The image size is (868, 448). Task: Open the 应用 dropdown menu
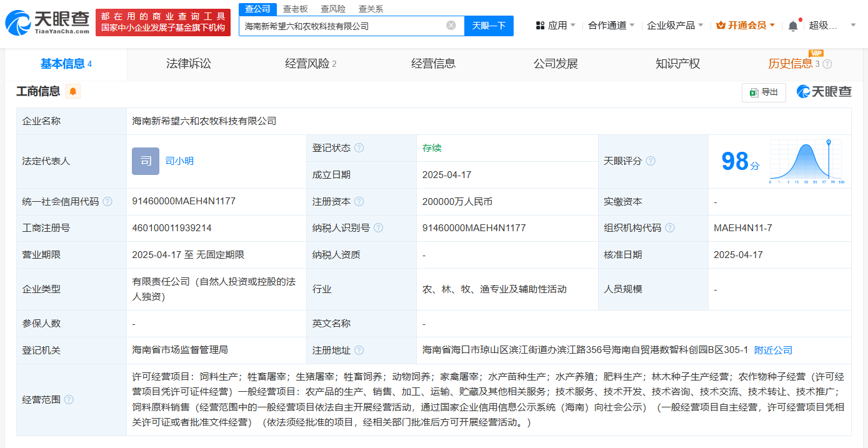click(x=557, y=26)
